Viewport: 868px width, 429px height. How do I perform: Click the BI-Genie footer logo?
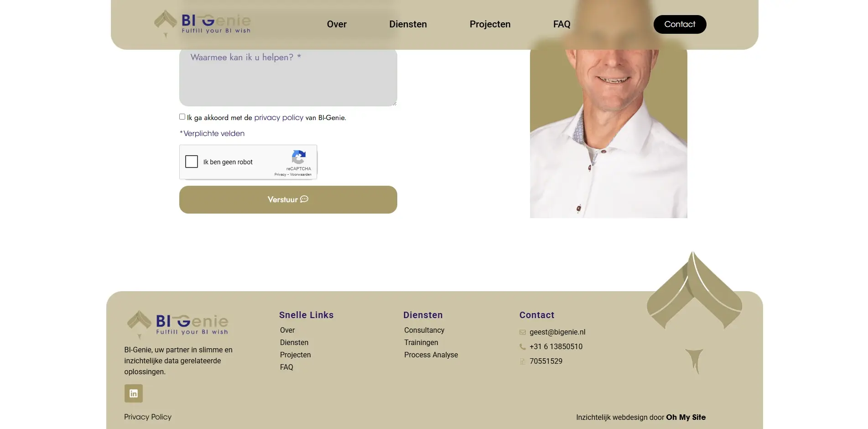177,324
